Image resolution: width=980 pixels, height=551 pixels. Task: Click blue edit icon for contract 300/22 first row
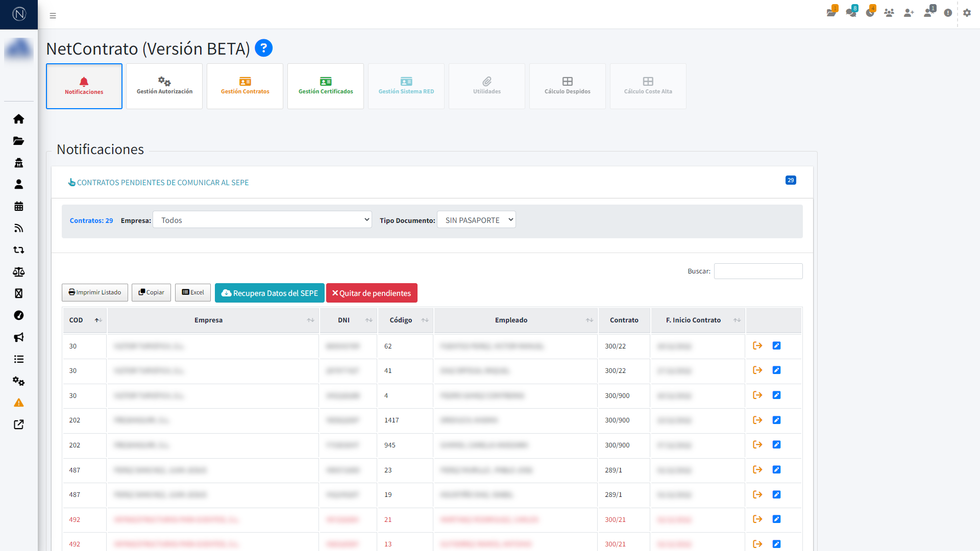[x=776, y=346]
